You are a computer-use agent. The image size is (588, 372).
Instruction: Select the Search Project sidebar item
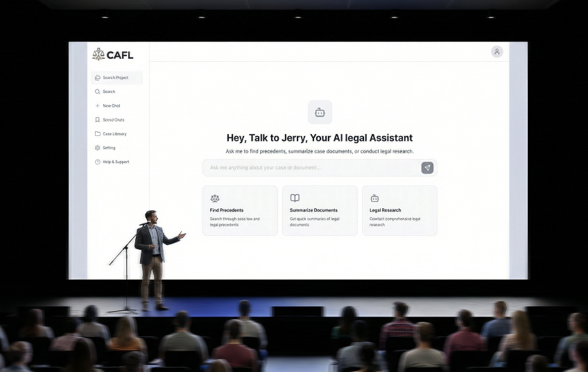tap(116, 78)
